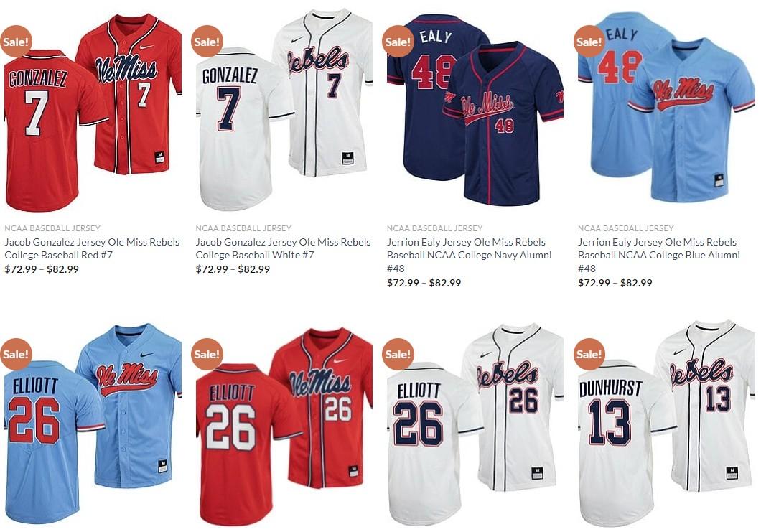This screenshot has width=761, height=532.
Task: Click Sale badge on light blue Ealy #48 jersey
Action: (589, 41)
